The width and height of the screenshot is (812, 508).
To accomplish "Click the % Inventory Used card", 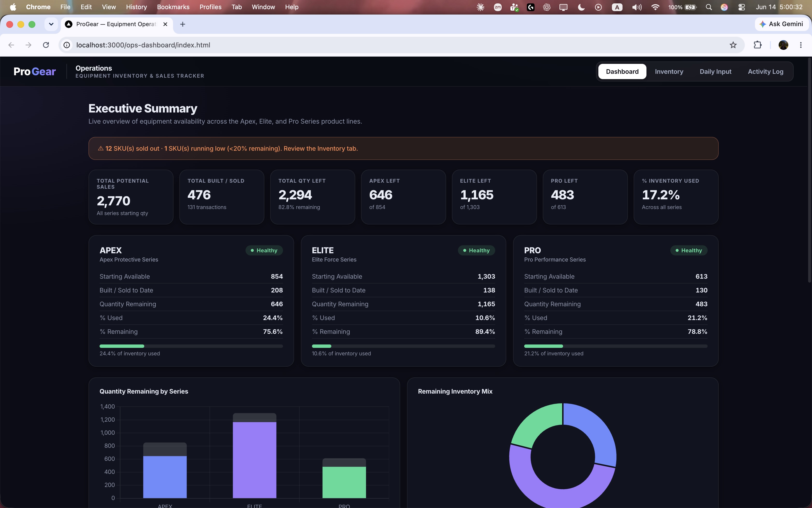I will click(676, 197).
